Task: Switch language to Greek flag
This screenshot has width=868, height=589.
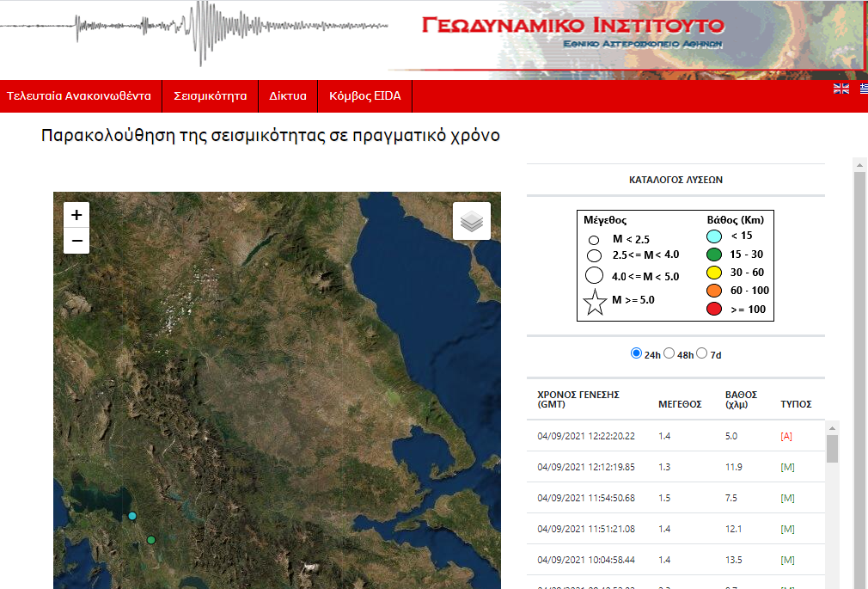Action: tap(864, 89)
